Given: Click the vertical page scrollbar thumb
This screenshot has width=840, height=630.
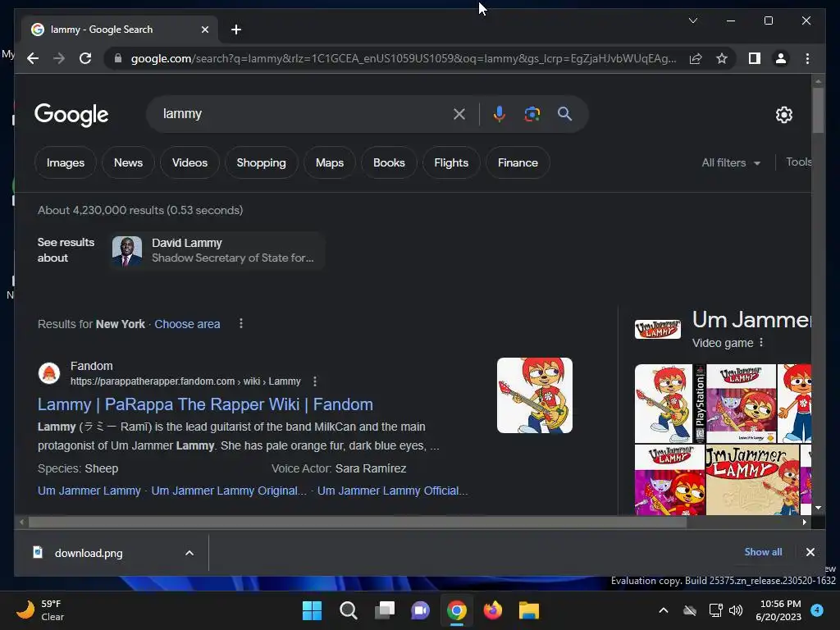Looking at the screenshot, I should coord(818,110).
